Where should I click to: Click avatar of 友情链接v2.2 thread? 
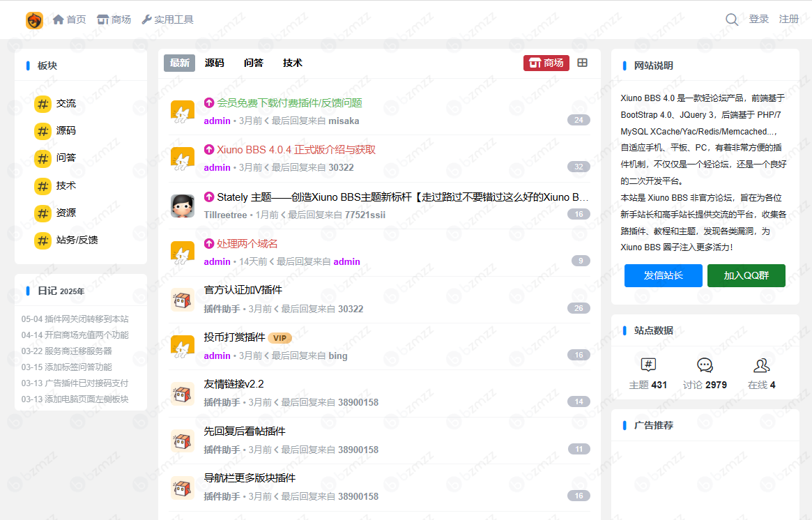pos(183,394)
